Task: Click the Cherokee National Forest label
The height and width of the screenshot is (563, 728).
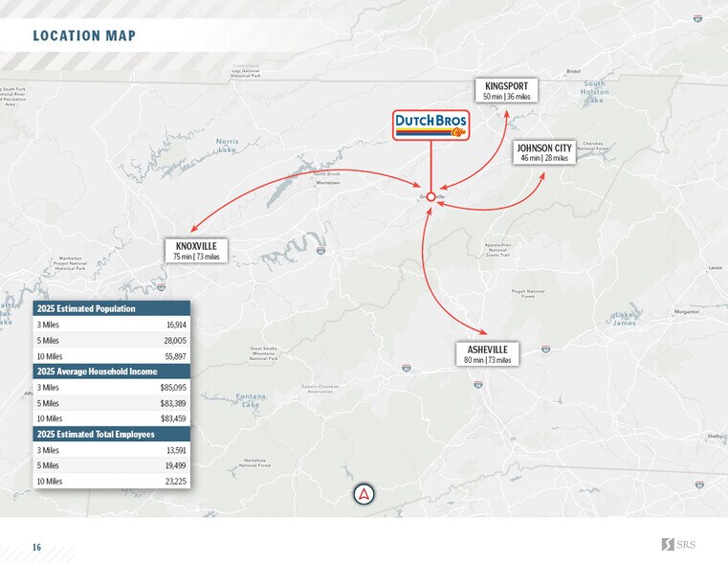Action: tap(593, 146)
